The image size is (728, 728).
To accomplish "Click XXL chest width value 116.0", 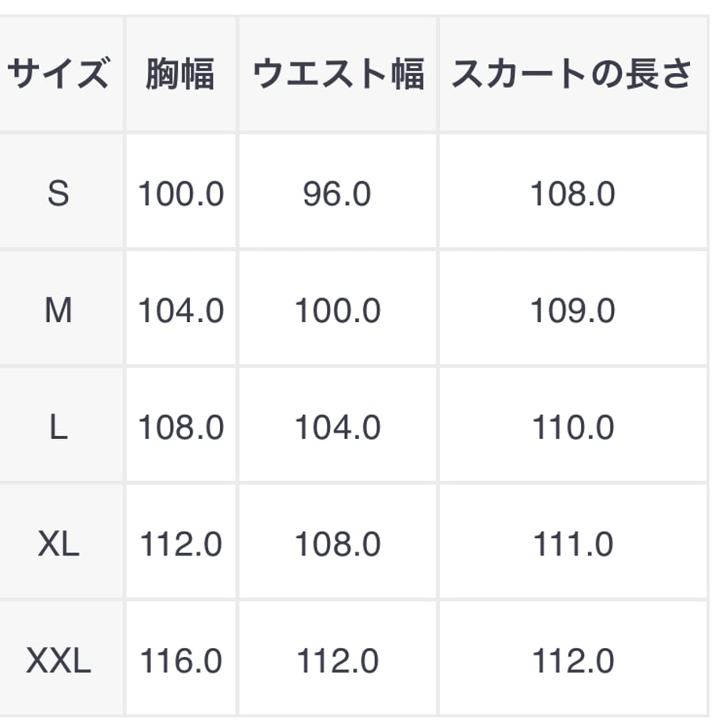I will coord(181,662).
